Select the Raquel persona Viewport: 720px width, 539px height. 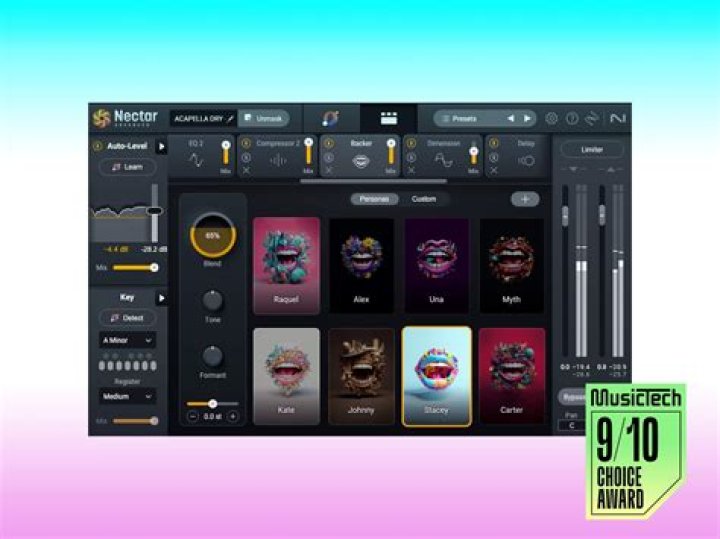[x=286, y=266]
